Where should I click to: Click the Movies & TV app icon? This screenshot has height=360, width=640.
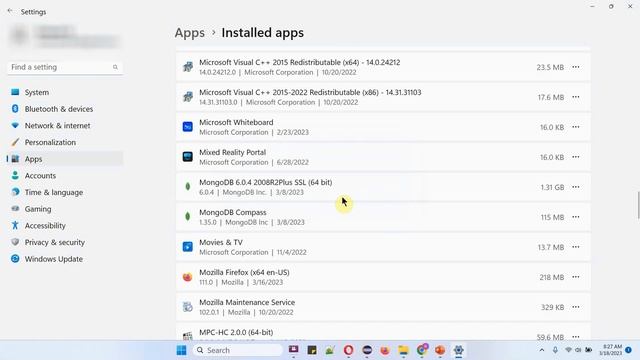[x=187, y=247]
